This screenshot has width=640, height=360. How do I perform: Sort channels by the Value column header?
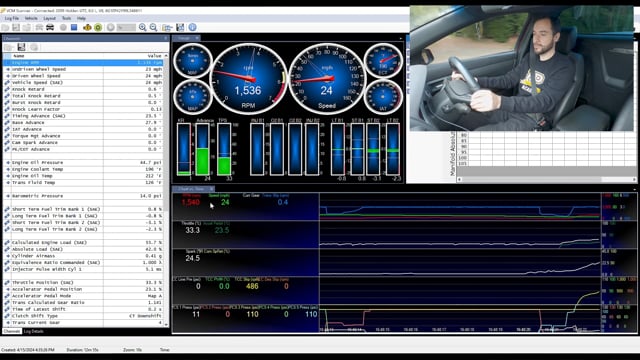[x=133, y=56]
